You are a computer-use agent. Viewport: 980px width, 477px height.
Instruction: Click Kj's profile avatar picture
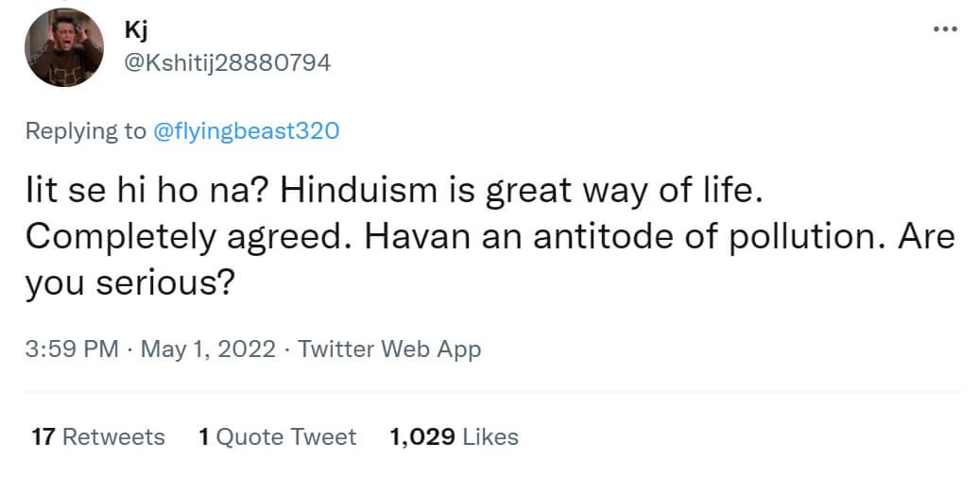[x=63, y=47]
